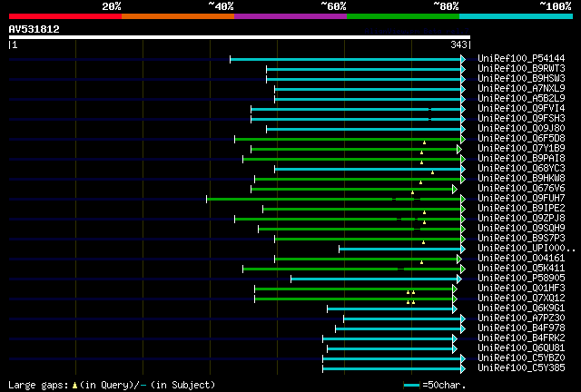Click the cyan alignment bar for UPI000..

click(400, 250)
